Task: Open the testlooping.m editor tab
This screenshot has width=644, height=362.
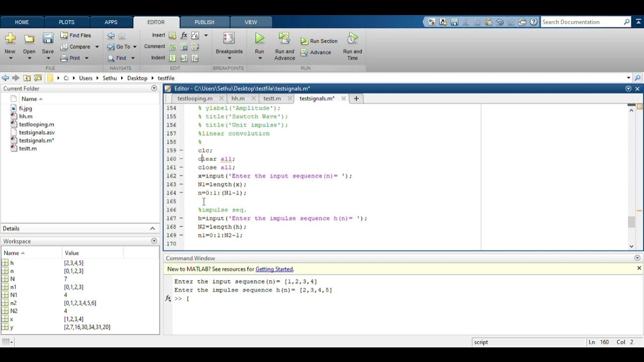Action: [195, 99]
